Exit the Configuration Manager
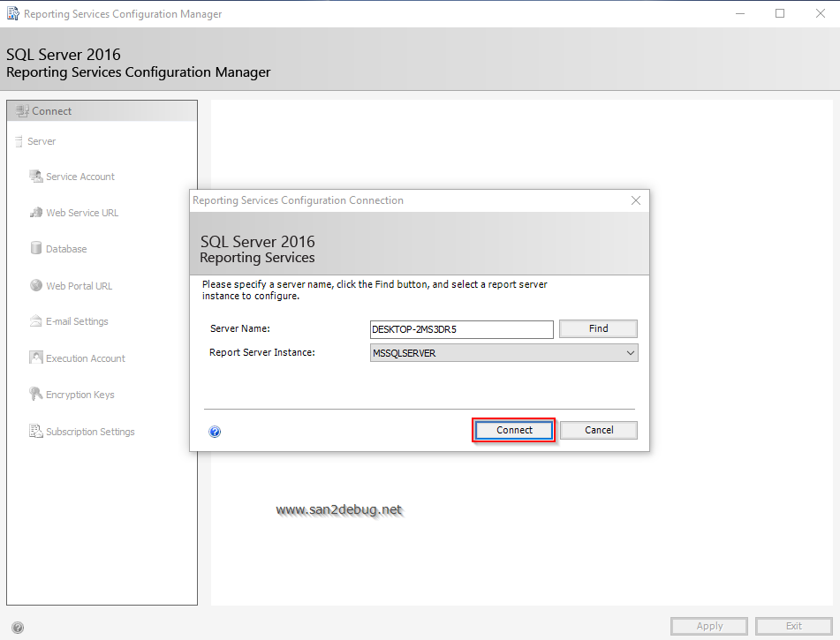This screenshot has width=840, height=640. coord(792,626)
